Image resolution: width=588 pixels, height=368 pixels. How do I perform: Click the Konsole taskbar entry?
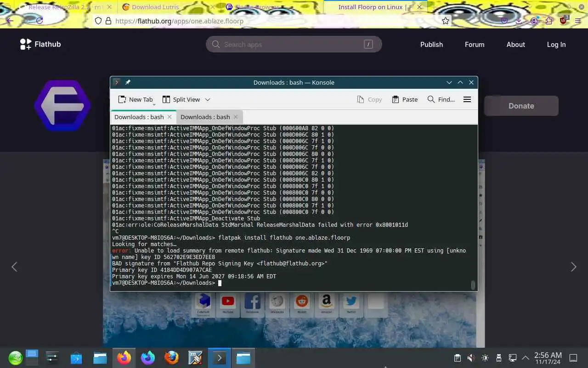[x=219, y=357]
